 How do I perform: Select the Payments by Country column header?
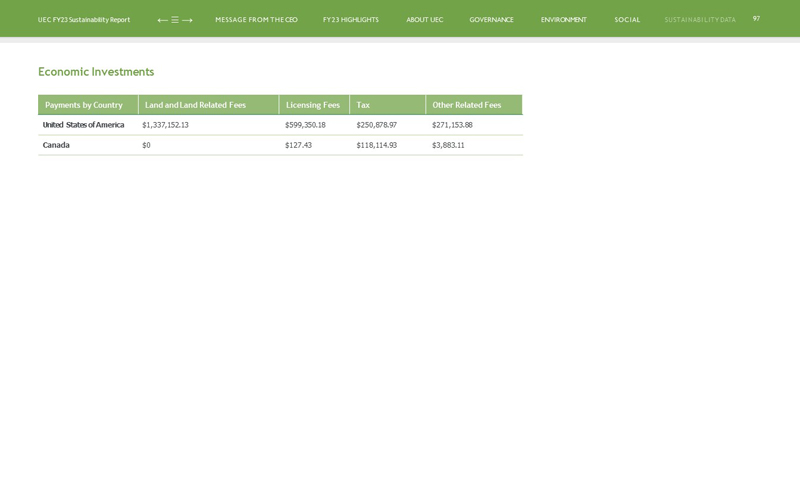pos(84,105)
